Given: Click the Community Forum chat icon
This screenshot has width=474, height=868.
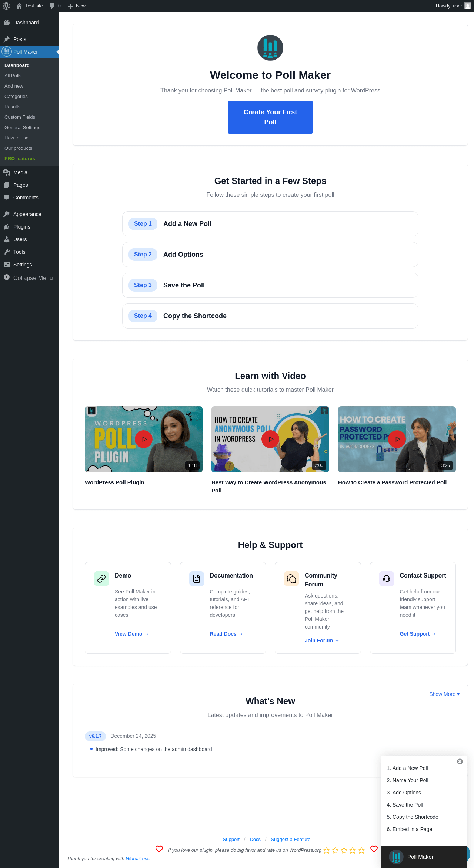Looking at the screenshot, I should pyautogui.click(x=291, y=579).
